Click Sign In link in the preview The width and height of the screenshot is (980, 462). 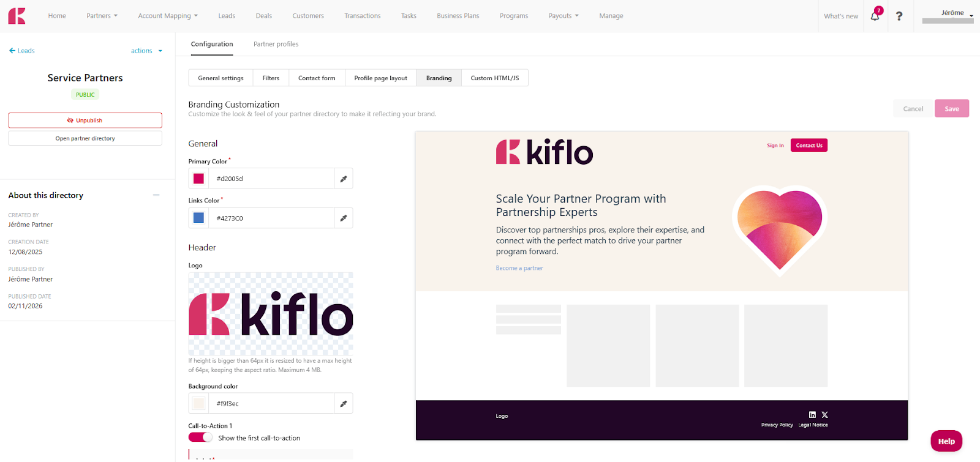[775, 146]
